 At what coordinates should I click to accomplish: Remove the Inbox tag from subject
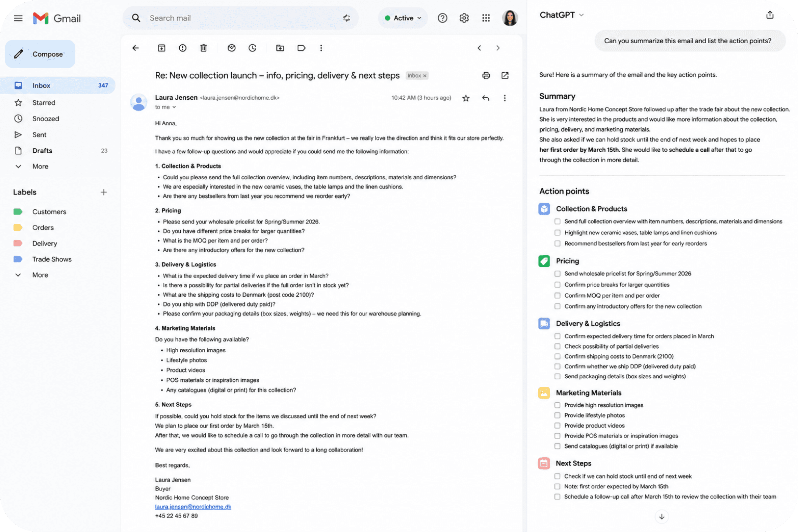click(424, 76)
